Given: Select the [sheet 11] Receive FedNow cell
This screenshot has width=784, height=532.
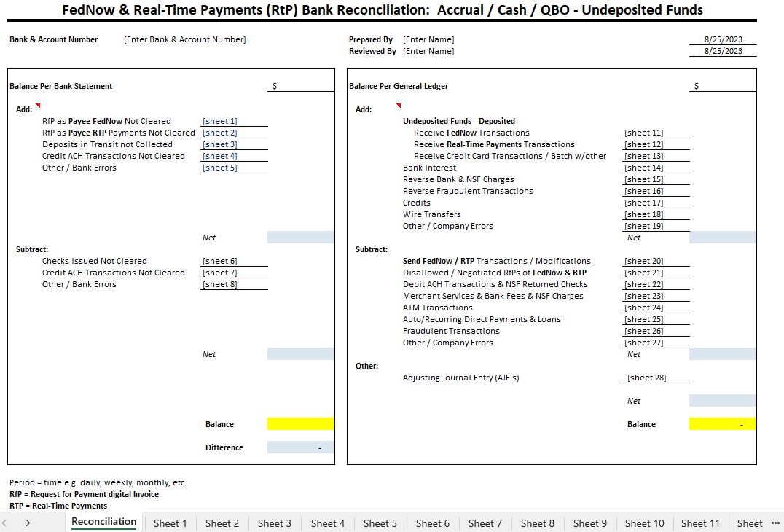Looking at the screenshot, I should tap(656, 133).
